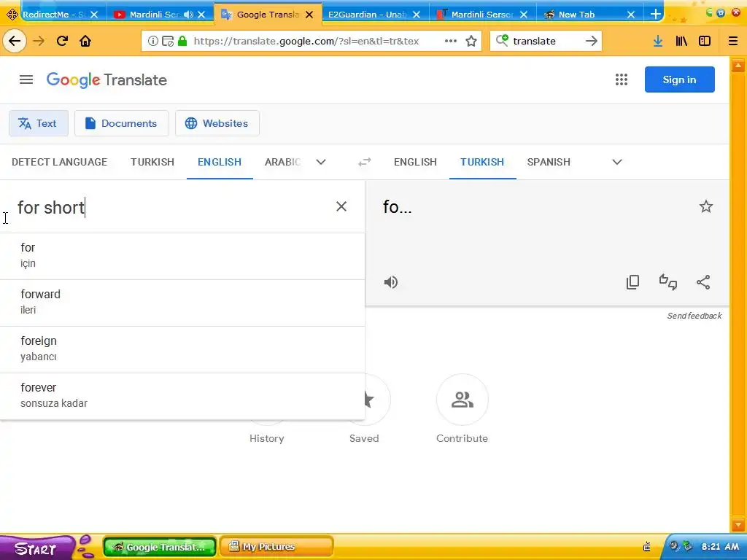This screenshot has height=560, width=747.
Task: Open the Send feedback link
Action: pyautogui.click(x=694, y=316)
